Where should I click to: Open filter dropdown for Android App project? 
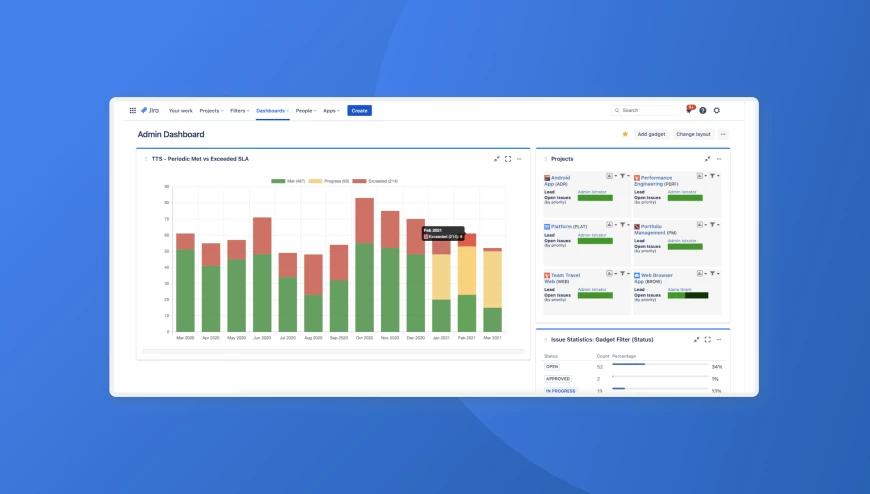click(x=624, y=176)
